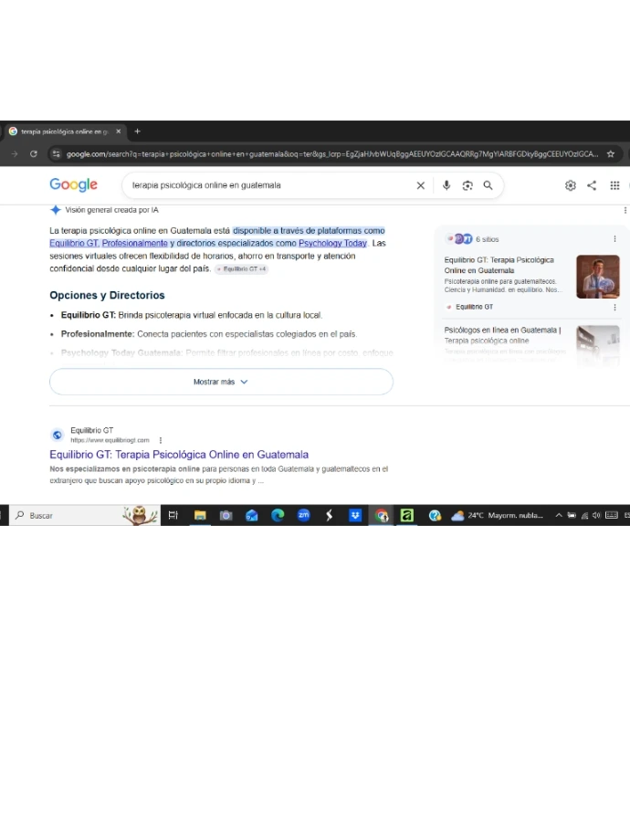Close the terapia psicológica online browser tab
Viewport: 630px width, 840px height.
coord(119,131)
